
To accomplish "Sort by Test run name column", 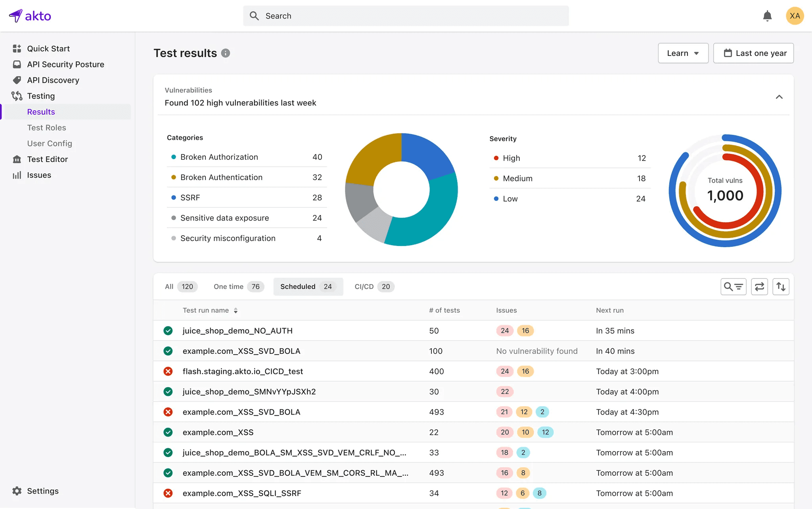I will click(210, 310).
